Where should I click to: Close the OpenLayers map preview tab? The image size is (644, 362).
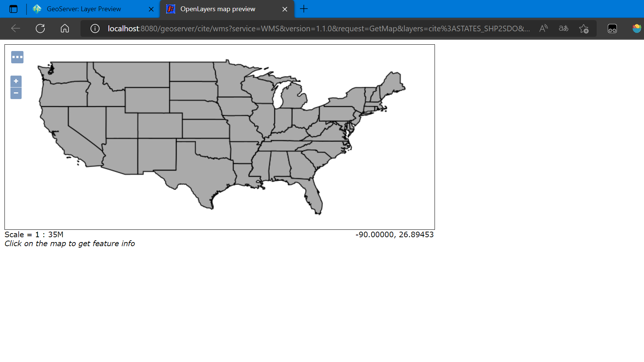click(x=285, y=9)
